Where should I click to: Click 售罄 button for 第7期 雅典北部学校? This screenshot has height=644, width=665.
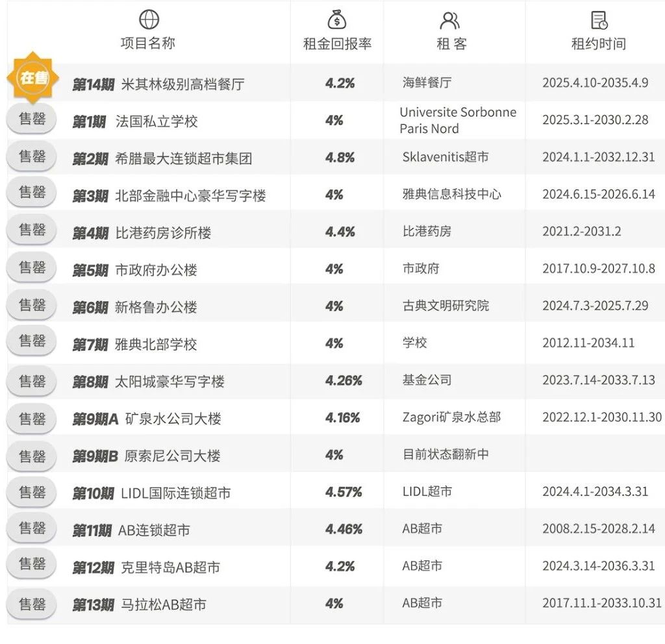(x=32, y=341)
